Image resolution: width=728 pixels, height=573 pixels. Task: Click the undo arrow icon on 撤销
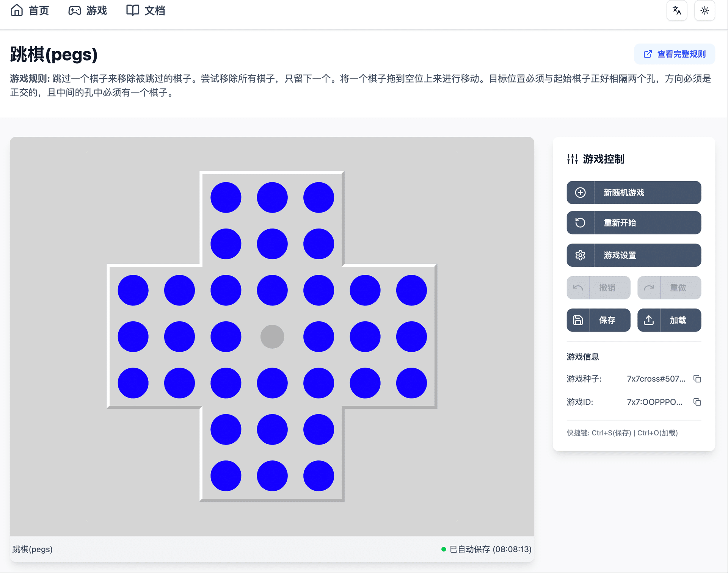[577, 288]
